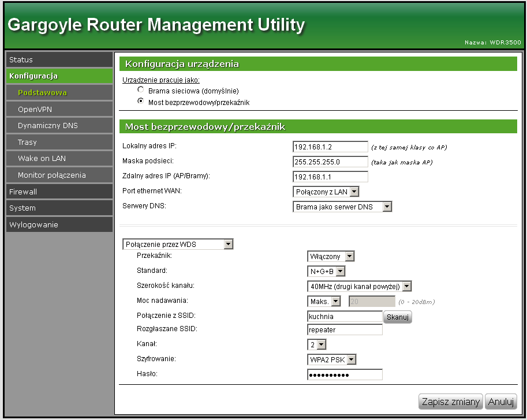The width and height of the screenshot is (527, 420).
Task: Open the Kanał channel dropdown
Action: click(317, 344)
